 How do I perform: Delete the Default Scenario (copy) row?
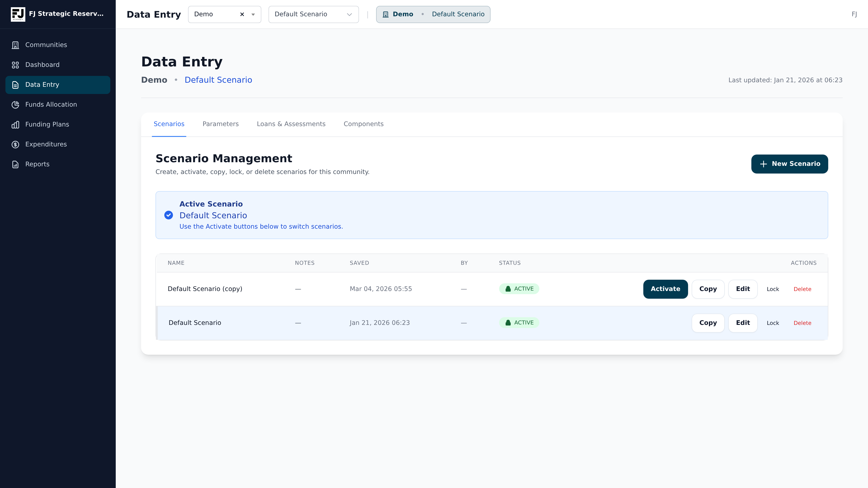tap(802, 289)
